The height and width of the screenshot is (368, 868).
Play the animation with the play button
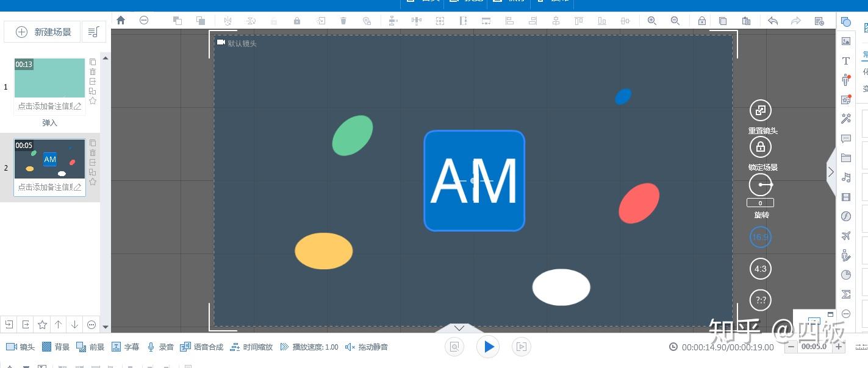coord(488,347)
